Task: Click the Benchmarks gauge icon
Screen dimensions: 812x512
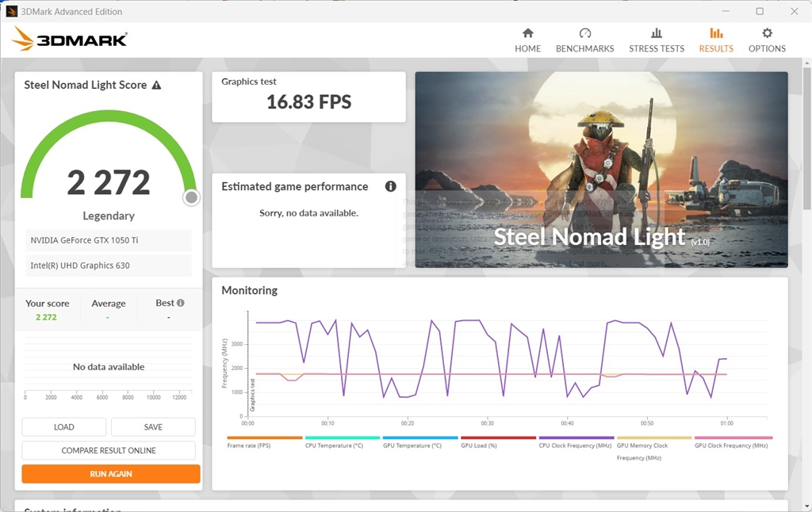Action: tap(585, 33)
